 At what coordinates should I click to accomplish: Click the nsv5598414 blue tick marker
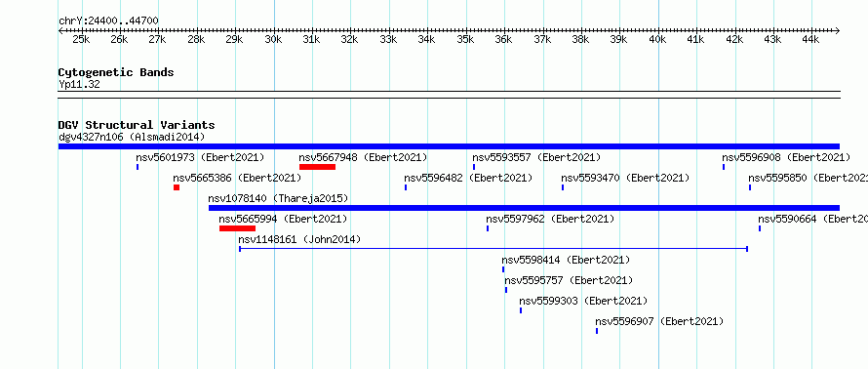pyautogui.click(x=503, y=269)
